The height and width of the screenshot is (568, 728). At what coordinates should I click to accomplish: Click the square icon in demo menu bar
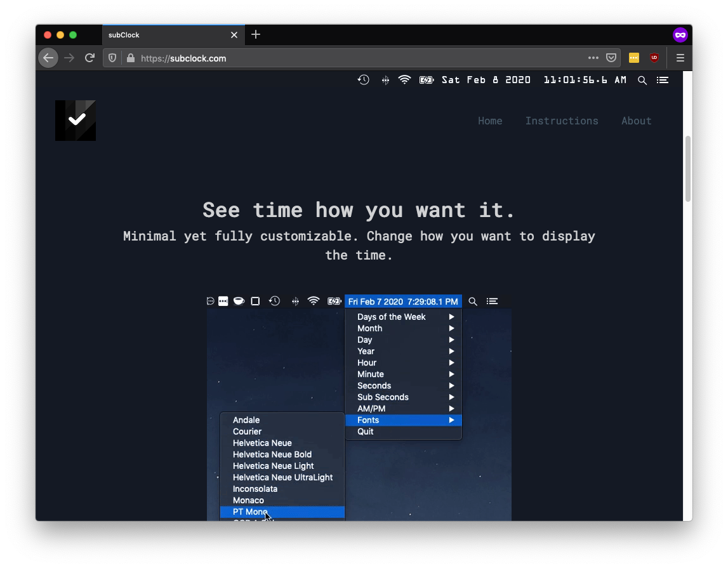click(x=255, y=301)
